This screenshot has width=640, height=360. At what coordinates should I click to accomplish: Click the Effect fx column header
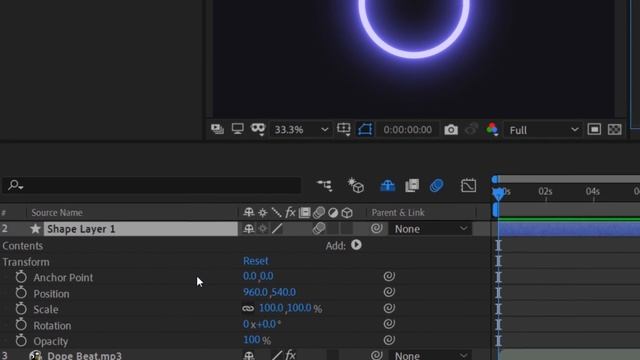point(290,213)
